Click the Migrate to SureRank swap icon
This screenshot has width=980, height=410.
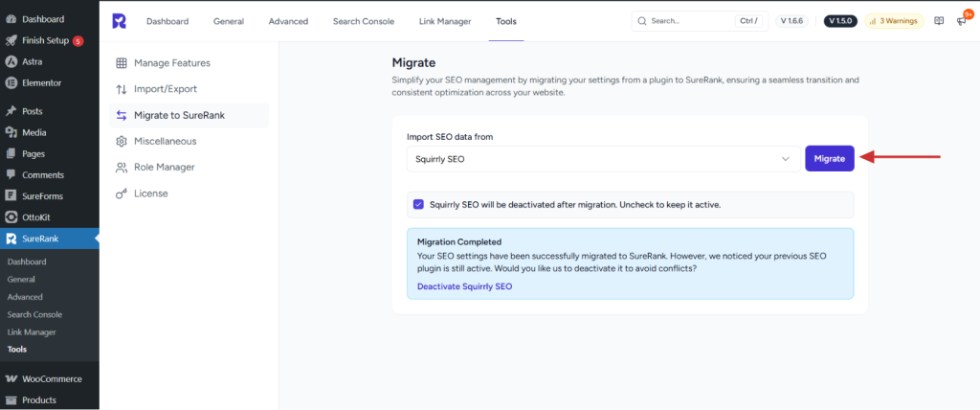click(x=122, y=115)
